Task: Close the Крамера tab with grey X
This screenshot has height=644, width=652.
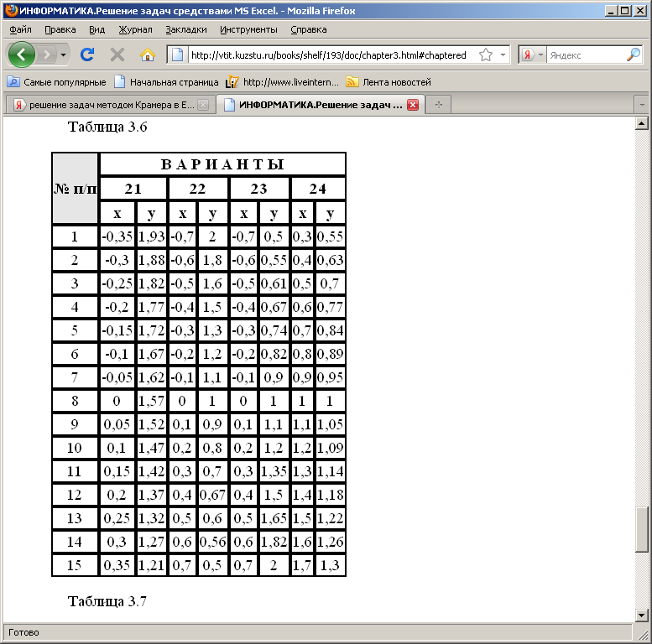Action: pos(203,105)
